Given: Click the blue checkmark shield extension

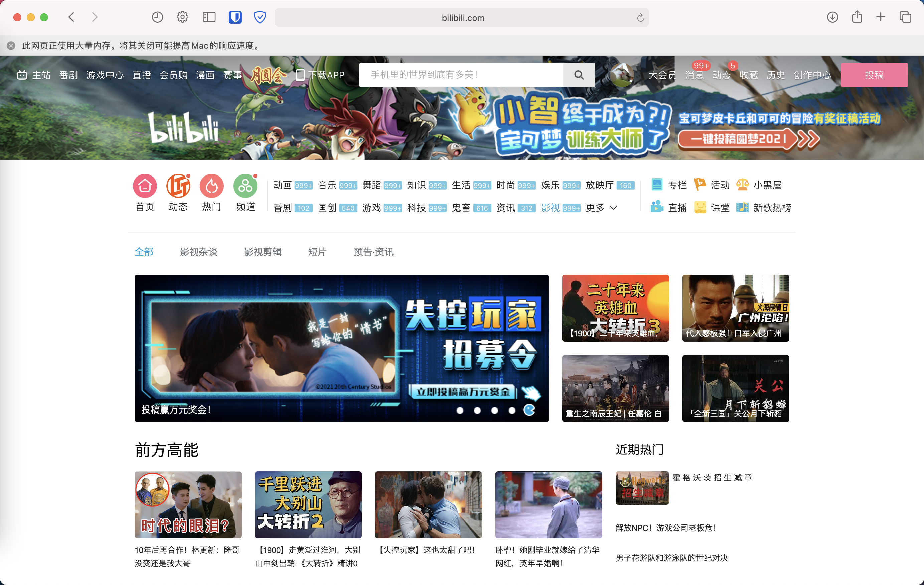Looking at the screenshot, I should [x=260, y=17].
